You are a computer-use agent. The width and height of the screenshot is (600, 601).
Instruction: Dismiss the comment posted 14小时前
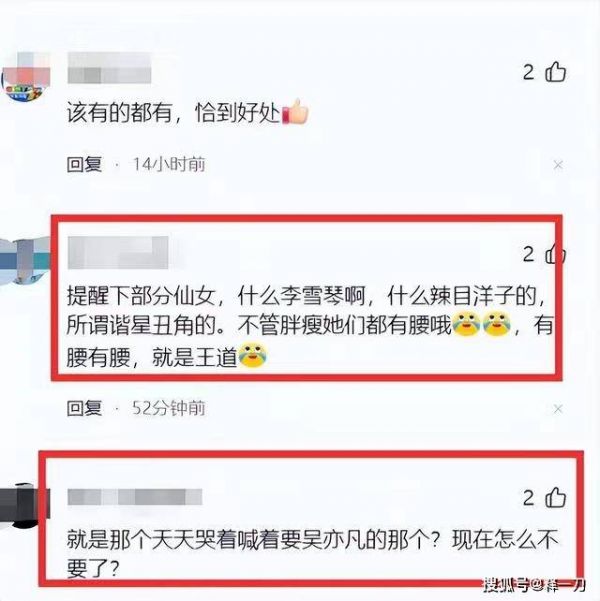(x=558, y=165)
